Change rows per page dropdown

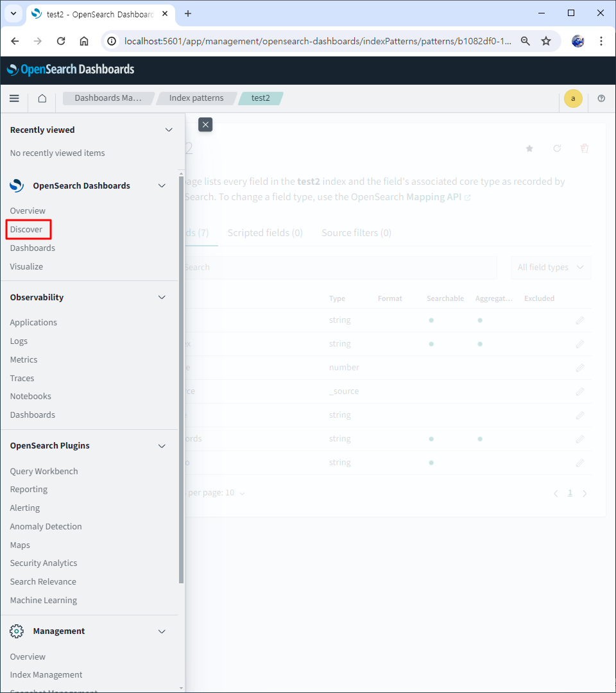215,493
